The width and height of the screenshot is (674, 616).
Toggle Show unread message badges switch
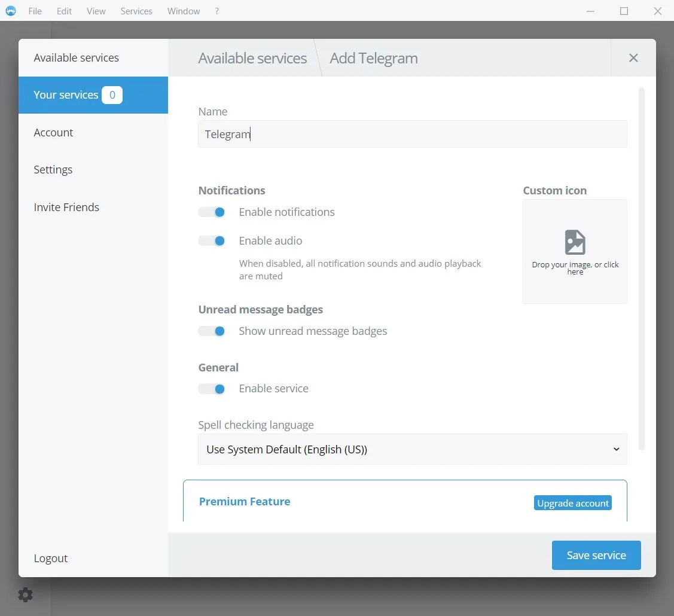click(x=212, y=331)
